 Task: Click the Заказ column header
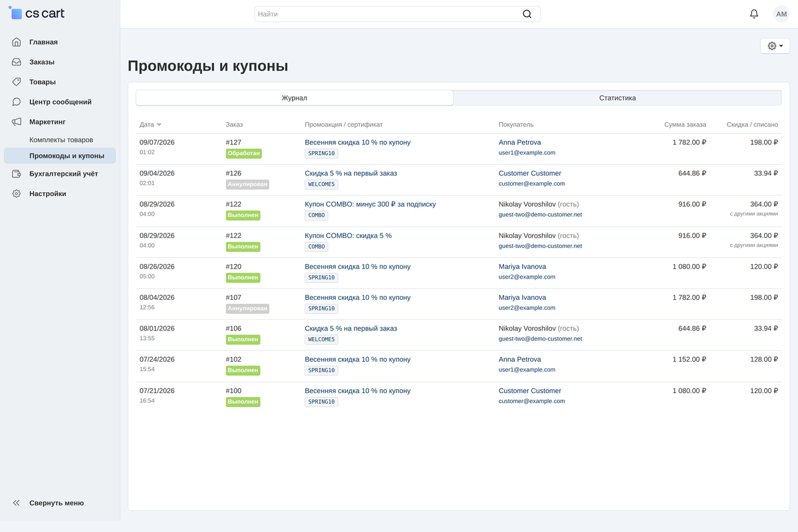235,125
